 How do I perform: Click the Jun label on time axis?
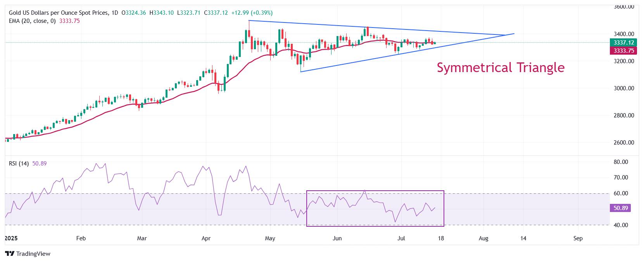[x=337, y=238]
